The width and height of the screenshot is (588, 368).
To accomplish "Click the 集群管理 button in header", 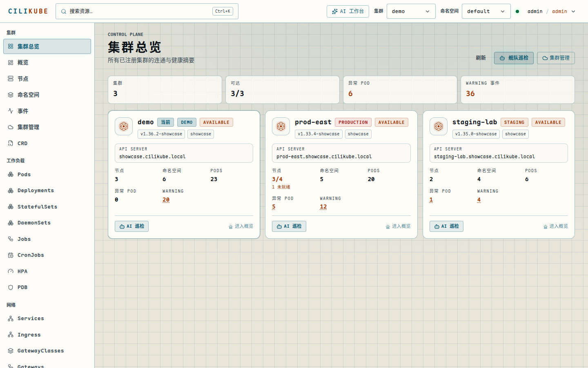I will click(556, 58).
